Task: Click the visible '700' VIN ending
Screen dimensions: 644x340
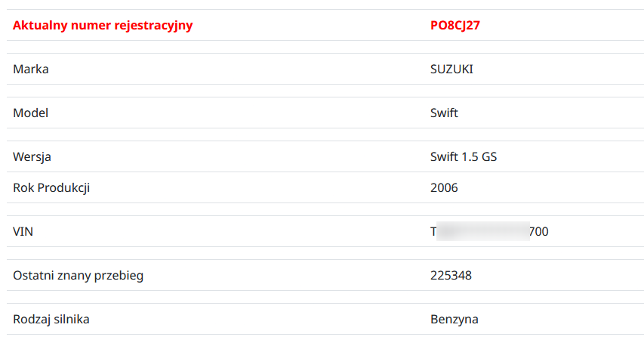Action: (538, 231)
